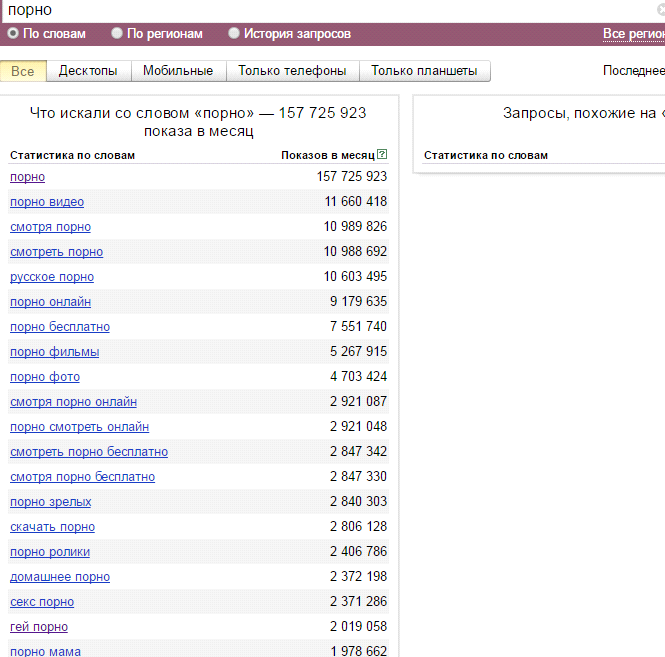Select the По словам radio button
665x657 pixels.
(x=13, y=33)
